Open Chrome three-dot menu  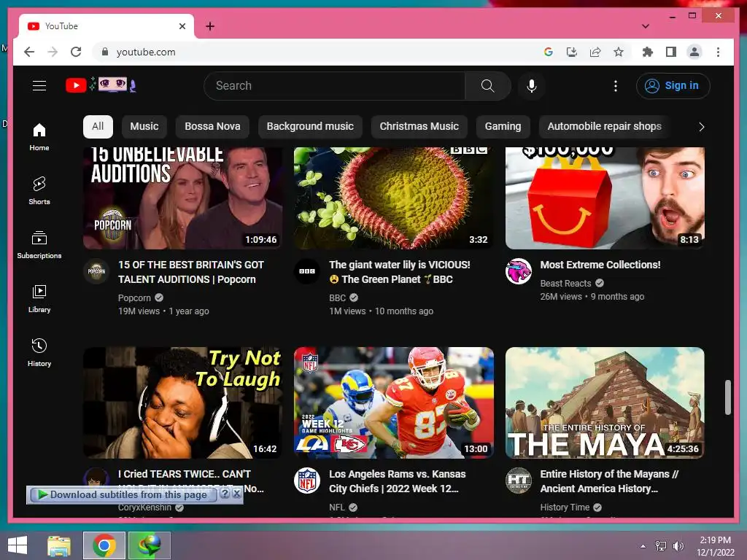click(x=718, y=52)
